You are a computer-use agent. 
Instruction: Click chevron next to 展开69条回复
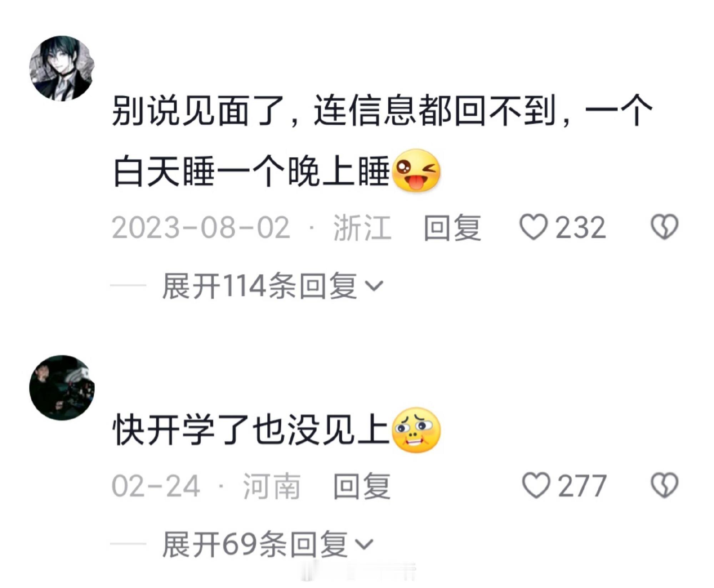click(364, 544)
